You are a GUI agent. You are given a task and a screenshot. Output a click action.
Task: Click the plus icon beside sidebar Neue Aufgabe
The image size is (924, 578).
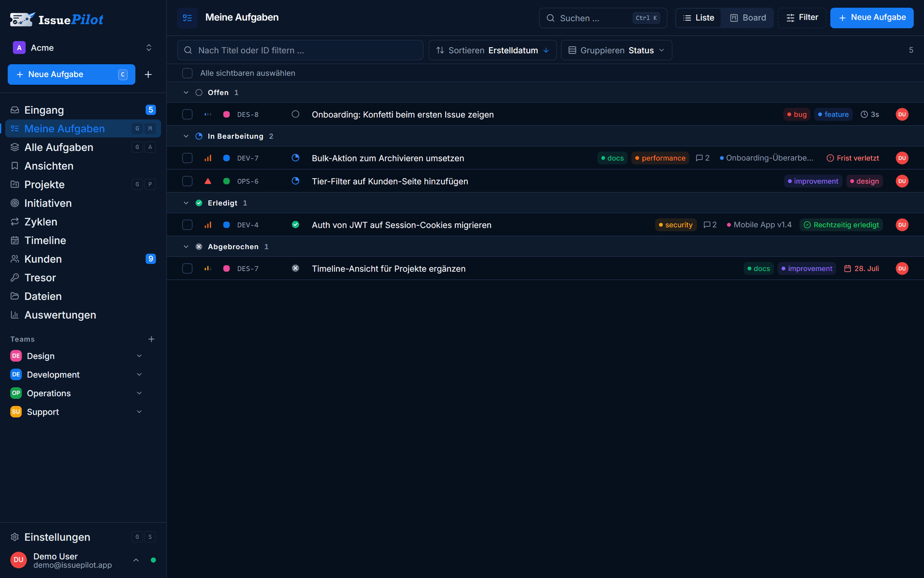(x=148, y=75)
